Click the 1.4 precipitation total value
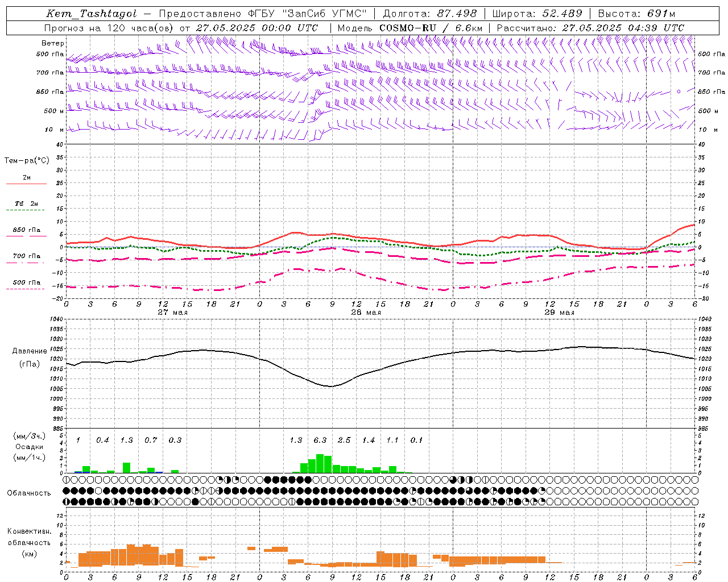 click(369, 440)
